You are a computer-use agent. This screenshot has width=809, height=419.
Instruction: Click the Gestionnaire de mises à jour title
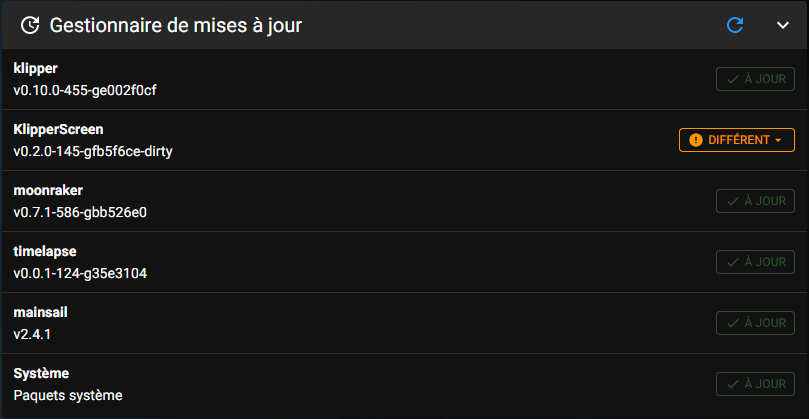tap(175, 25)
